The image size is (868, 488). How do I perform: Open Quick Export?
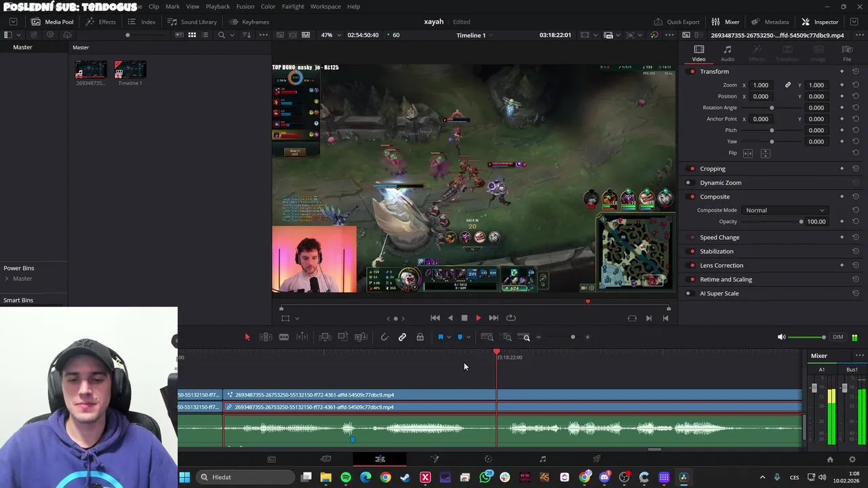click(677, 22)
